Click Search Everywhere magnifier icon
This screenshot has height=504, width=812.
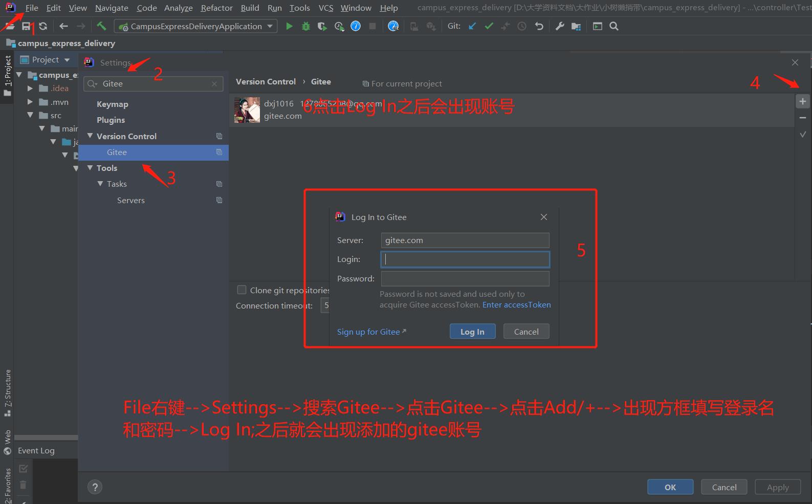coord(614,26)
